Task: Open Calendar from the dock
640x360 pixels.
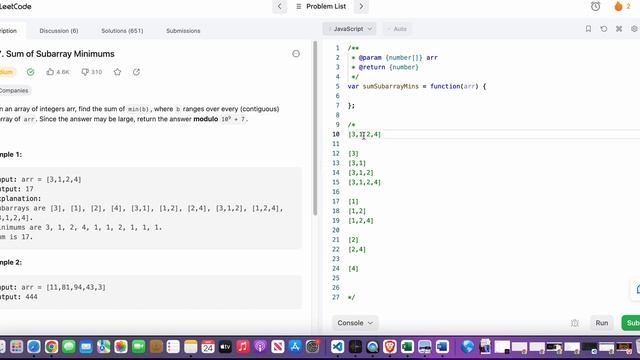Action: coord(208,347)
